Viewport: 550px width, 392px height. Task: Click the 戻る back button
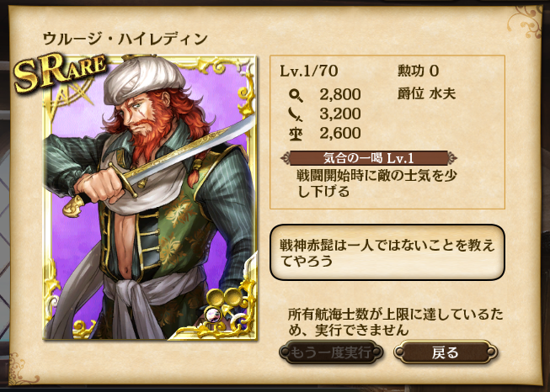(x=446, y=352)
